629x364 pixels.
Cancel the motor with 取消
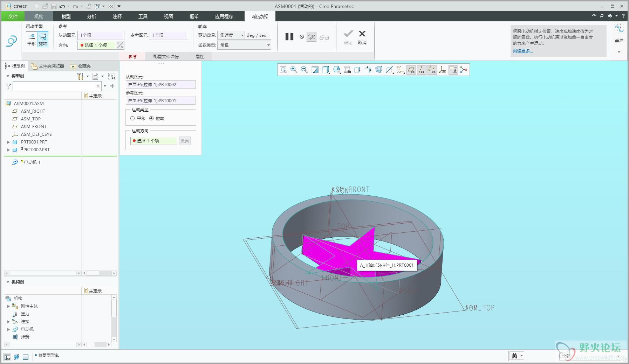(x=362, y=37)
